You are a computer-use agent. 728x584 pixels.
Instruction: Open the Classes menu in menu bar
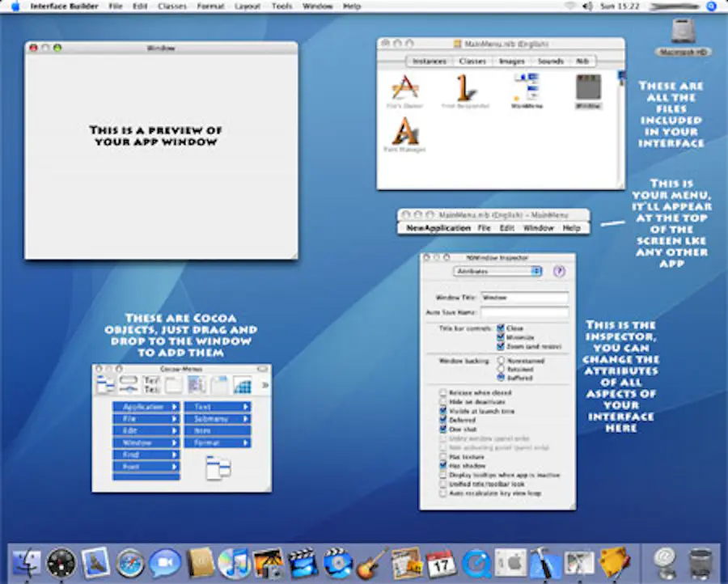171,6
